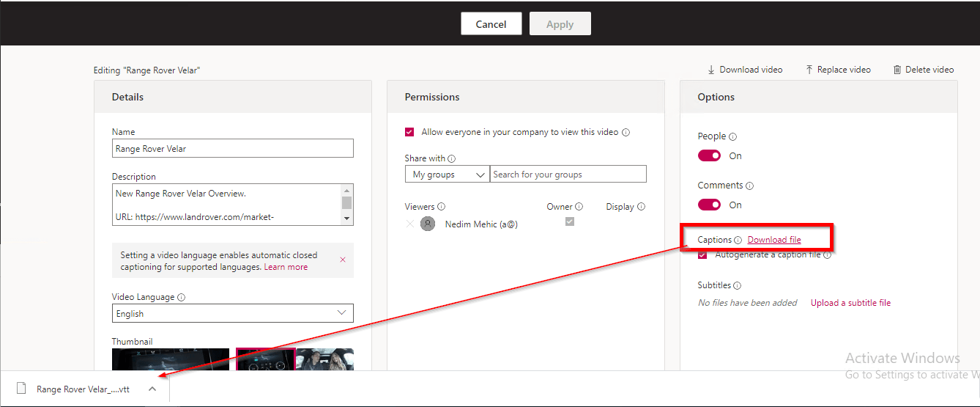Image resolution: width=980 pixels, height=407 pixels.
Task: Click Upload a subtitle file link
Action: (850, 303)
